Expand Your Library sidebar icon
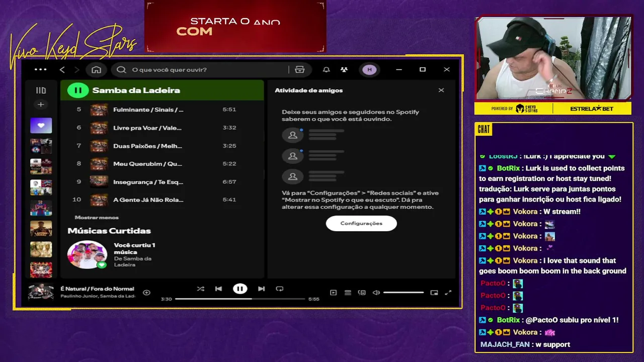The height and width of the screenshot is (362, 644). pyautogui.click(x=41, y=90)
